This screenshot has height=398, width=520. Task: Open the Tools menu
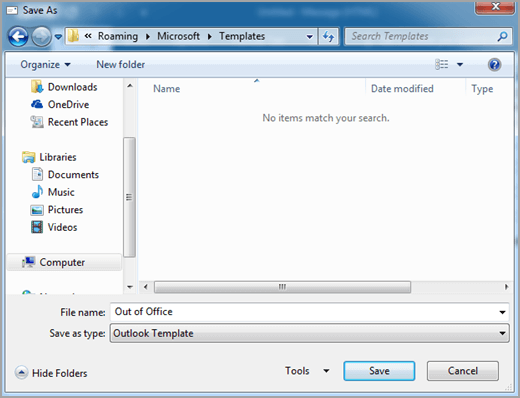coord(297,371)
